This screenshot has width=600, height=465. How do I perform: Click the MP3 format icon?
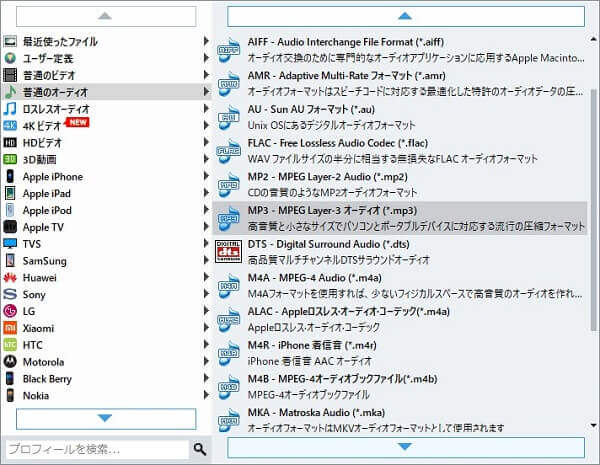(228, 219)
